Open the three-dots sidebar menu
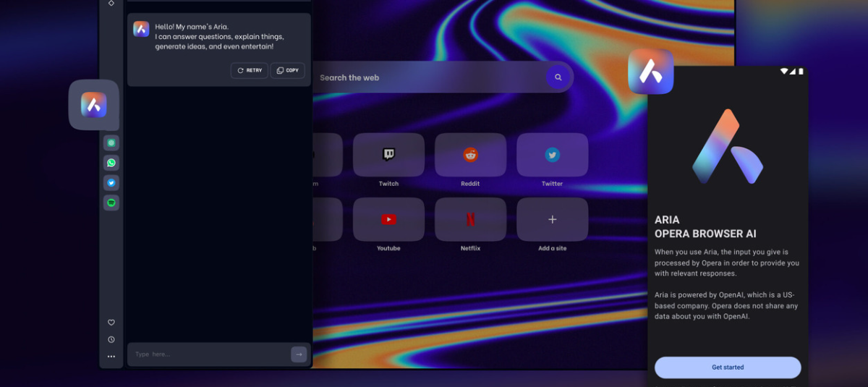This screenshot has height=387, width=868. (111, 356)
